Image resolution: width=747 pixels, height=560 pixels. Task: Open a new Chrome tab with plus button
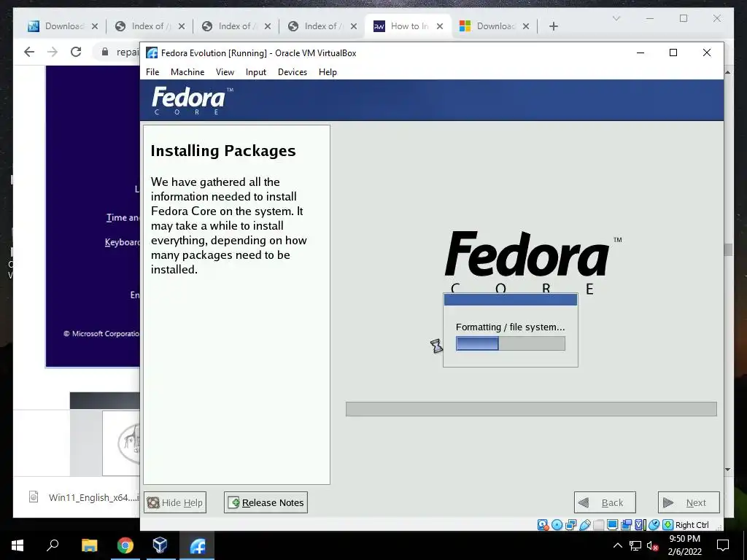pyautogui.click(x=553, y=26)
